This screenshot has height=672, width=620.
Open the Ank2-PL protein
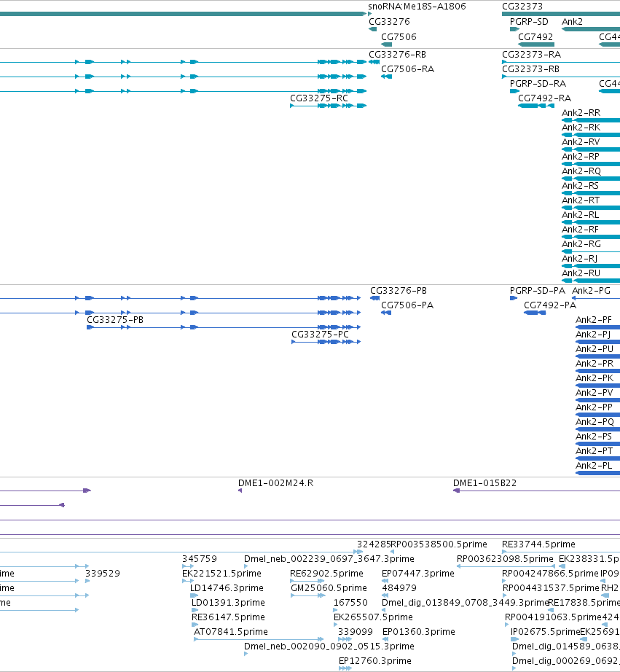coord(597,473)
